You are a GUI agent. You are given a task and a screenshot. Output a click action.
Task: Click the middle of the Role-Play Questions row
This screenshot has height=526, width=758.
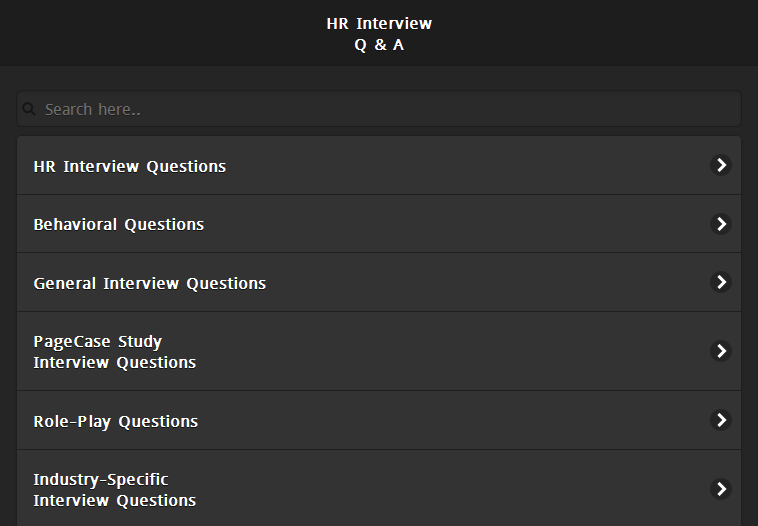[379, 420]
